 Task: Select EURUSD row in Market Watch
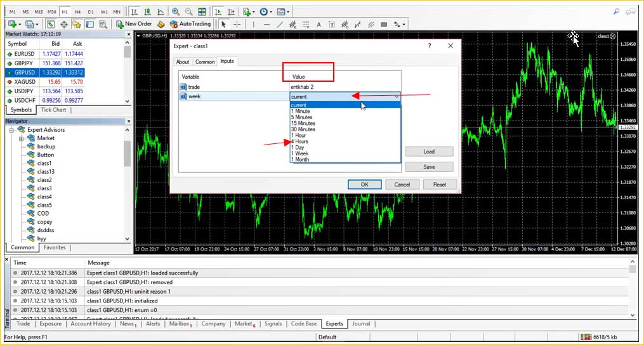coord(44,54)
